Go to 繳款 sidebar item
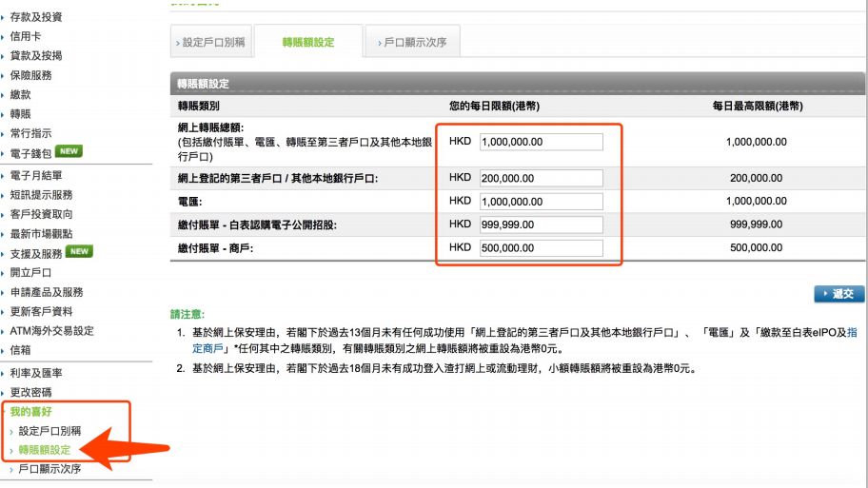Image resolution: width=868 pixels, height=488 pixels. [x=21, y=94]
